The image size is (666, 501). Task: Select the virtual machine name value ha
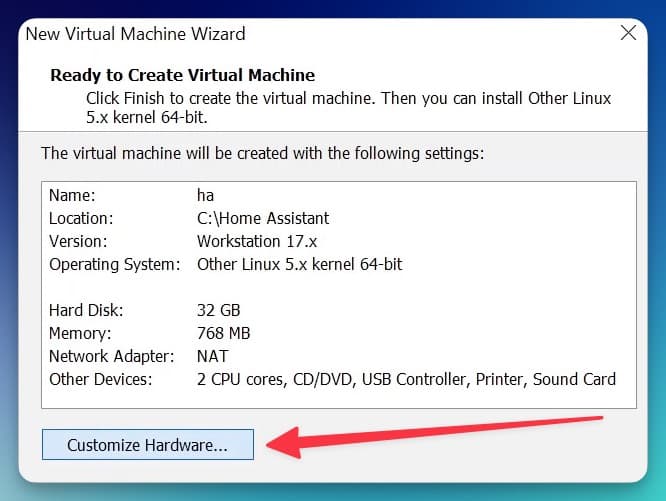point(206,197)
